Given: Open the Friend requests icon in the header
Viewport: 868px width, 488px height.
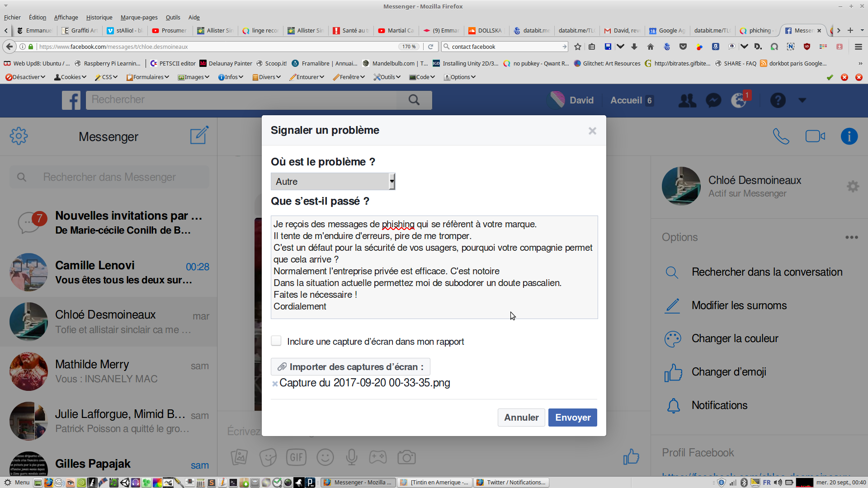Looking at the screenshot, I should pyautogui.click(x=687, y=100).
